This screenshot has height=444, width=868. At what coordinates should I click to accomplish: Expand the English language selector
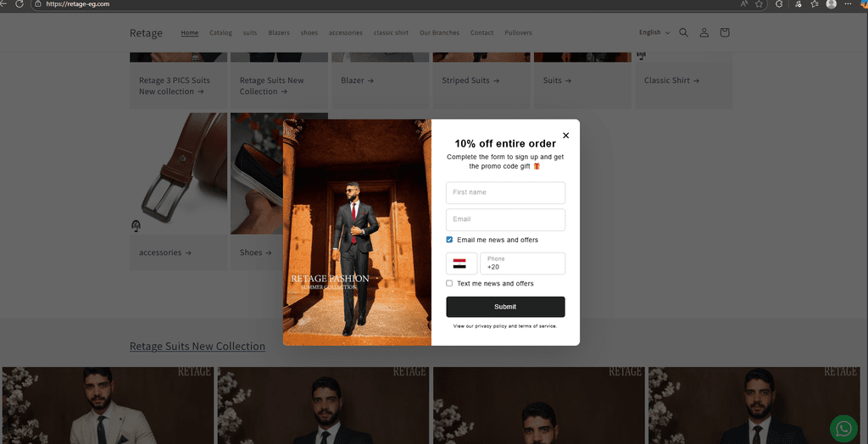click(x=654, y=33)
